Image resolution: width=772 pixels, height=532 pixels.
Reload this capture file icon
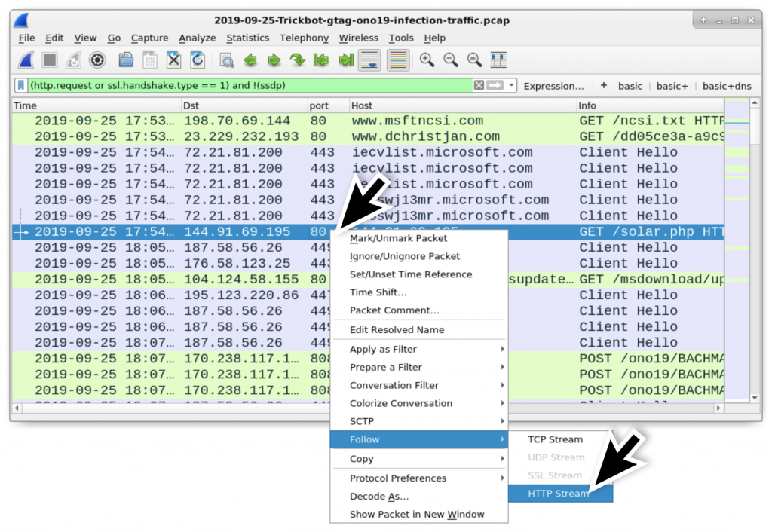[198, 60]
